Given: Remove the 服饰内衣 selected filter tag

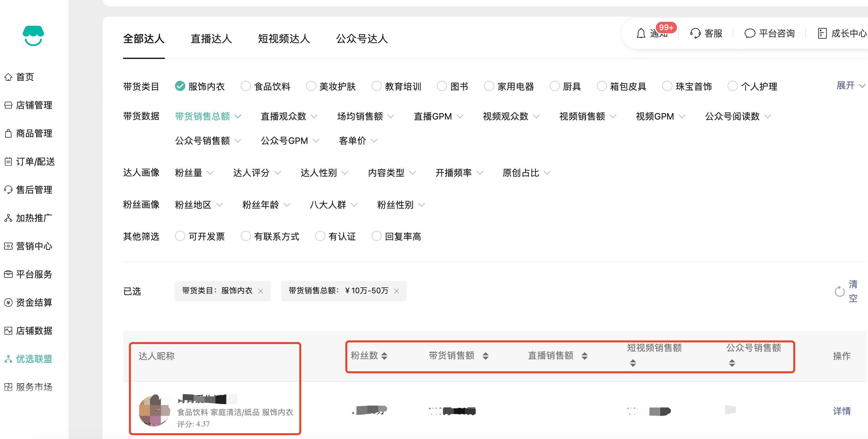Looking at the screenshot, I should pyautogui.click(x=261, y=291).
